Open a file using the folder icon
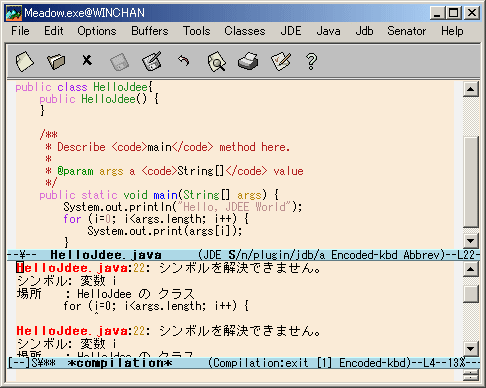The image size is (486, 388). click(x=56, y=61)
